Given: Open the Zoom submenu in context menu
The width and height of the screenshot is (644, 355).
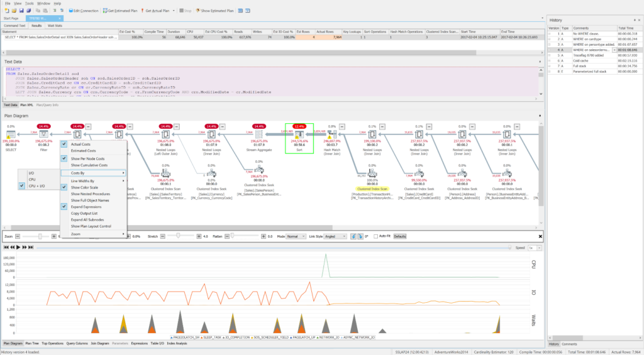Looking at the screenshot, I should 94,234.
